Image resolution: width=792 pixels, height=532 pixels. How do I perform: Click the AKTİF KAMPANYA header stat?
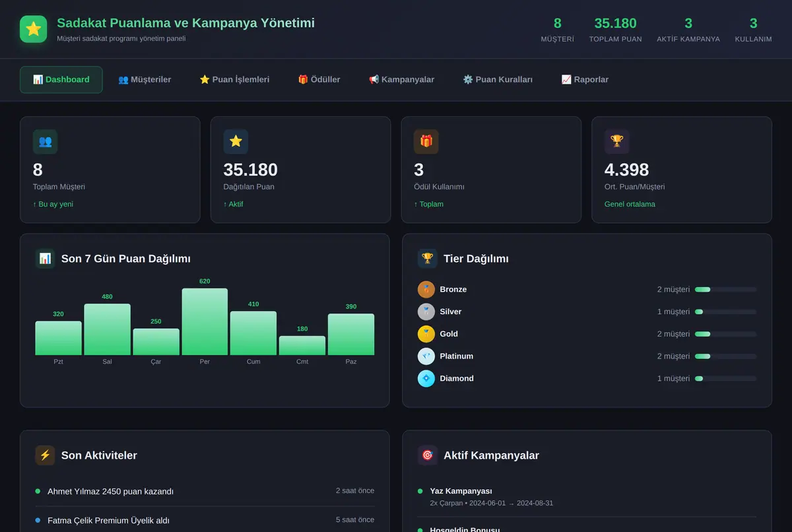(688, 30)
